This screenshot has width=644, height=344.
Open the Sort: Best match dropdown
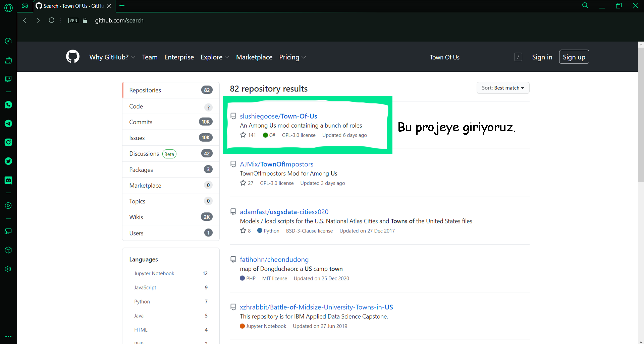(x=503, y=88)
